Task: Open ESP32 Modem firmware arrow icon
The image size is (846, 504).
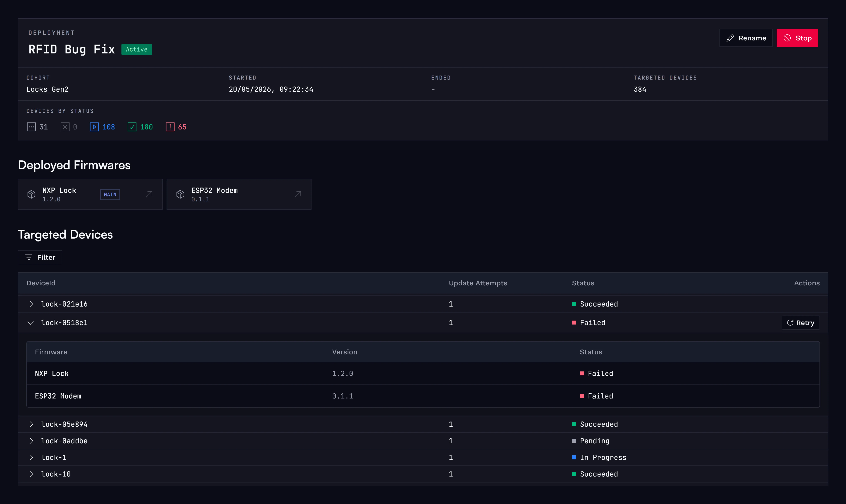Action: (298, 194)
